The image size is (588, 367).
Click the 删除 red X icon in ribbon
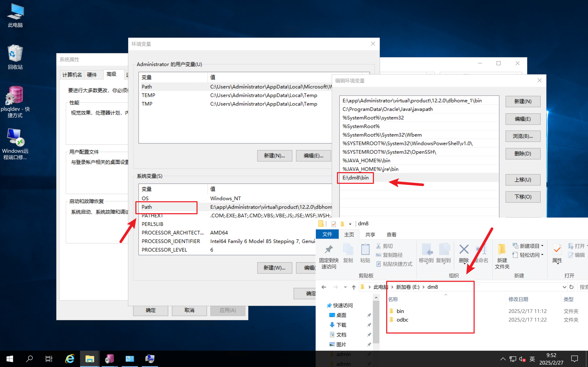[x=464, y=253]
